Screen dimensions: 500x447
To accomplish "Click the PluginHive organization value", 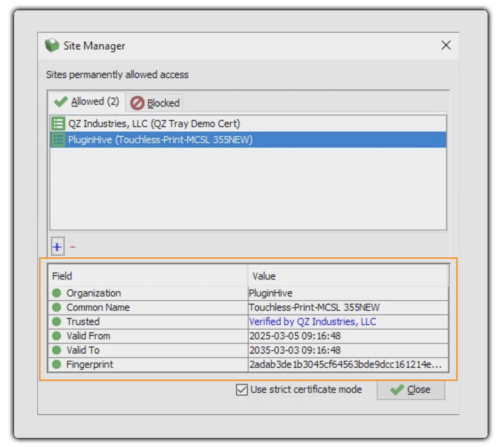I will point(271,293).
